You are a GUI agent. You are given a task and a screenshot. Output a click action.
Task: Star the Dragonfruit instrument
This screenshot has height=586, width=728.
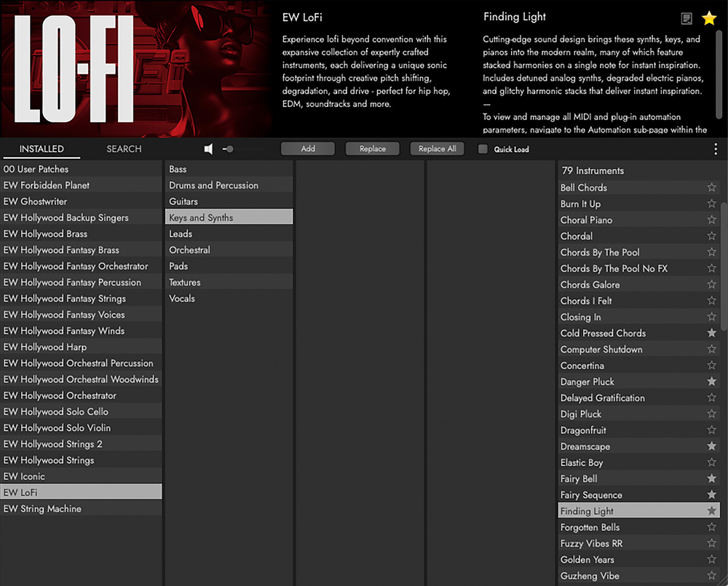click(x=711, y=430)
